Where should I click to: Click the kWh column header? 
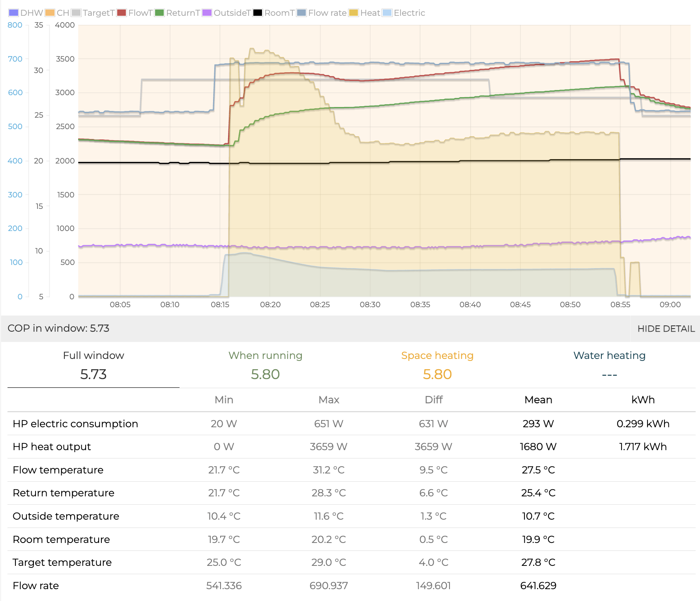[x=643, y=400]
